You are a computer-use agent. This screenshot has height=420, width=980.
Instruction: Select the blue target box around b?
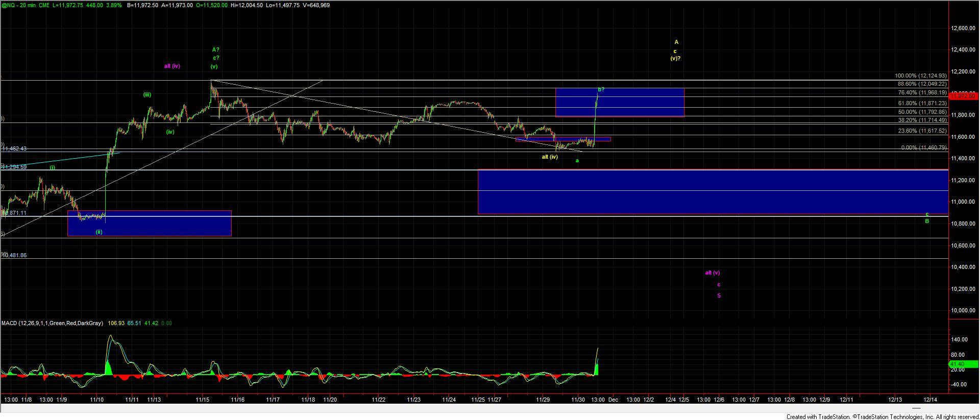(x=620, y=102)
